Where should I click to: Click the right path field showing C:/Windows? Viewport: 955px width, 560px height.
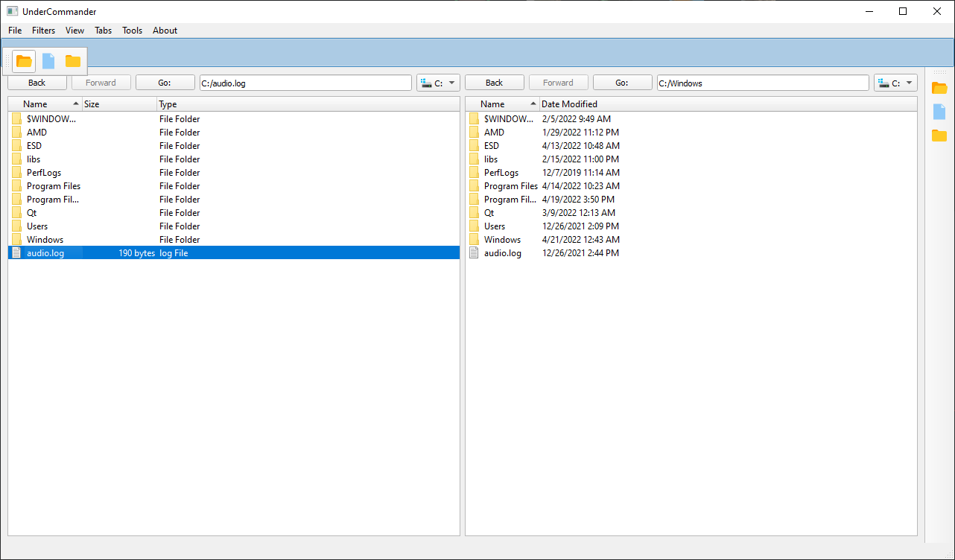(762, 83)
